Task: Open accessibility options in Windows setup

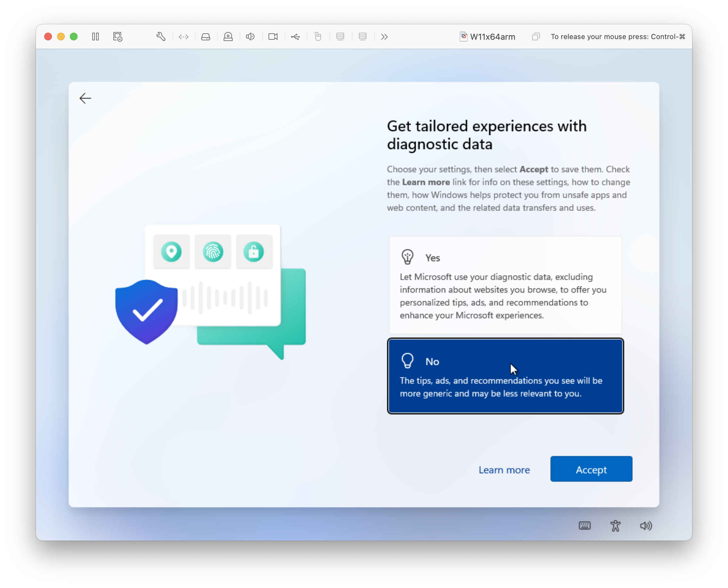Action: [x=615, y=526]
